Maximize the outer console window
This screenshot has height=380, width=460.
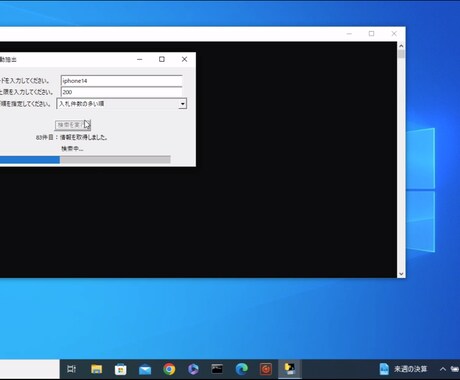click(371, 34)
